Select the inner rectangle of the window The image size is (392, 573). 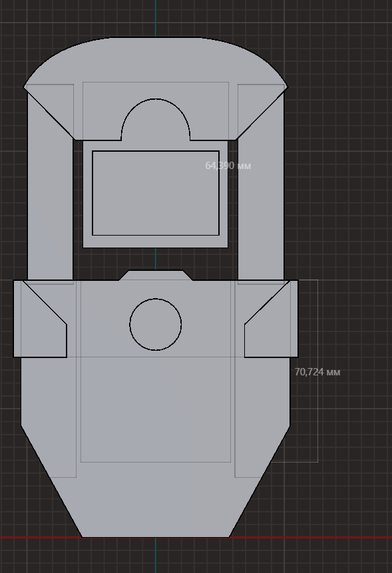pyautogui.click(x=156, y=193)
